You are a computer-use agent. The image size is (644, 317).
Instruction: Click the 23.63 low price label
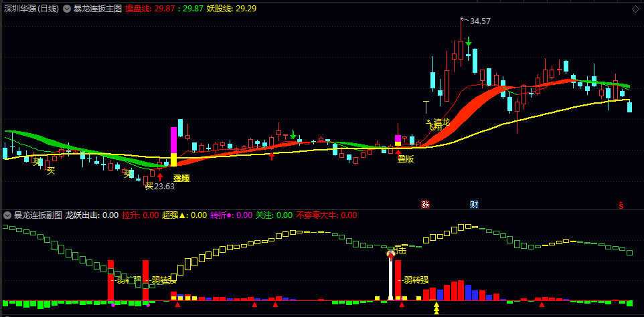point(164,187)
